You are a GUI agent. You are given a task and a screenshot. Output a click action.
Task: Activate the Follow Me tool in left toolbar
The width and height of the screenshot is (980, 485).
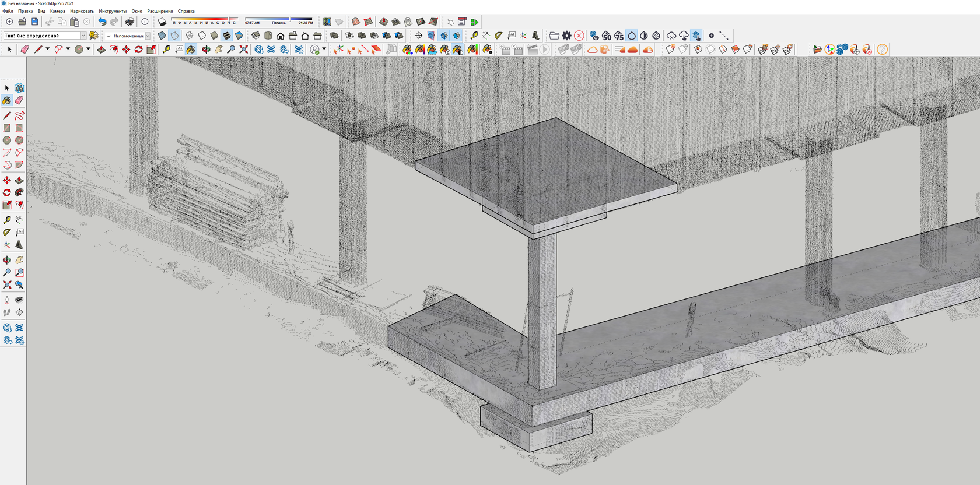coord(19,192)
